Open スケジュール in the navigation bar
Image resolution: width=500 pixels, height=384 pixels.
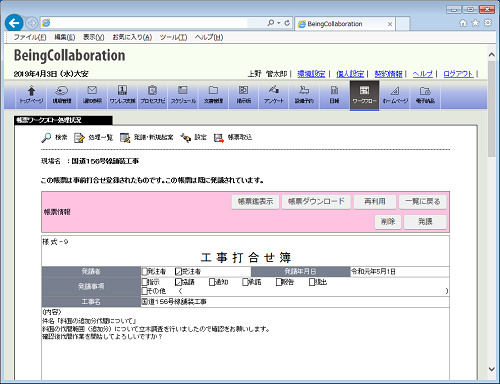tap(183, 95)
